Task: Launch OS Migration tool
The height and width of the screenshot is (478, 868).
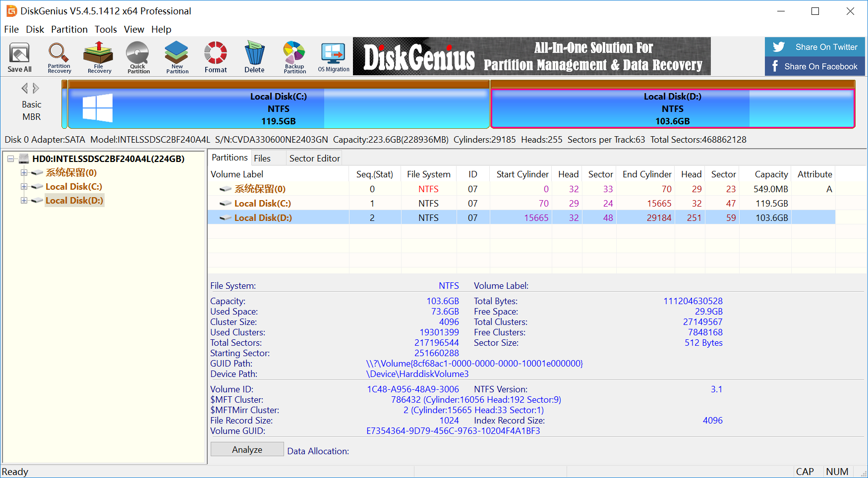Action: [334, 57]
